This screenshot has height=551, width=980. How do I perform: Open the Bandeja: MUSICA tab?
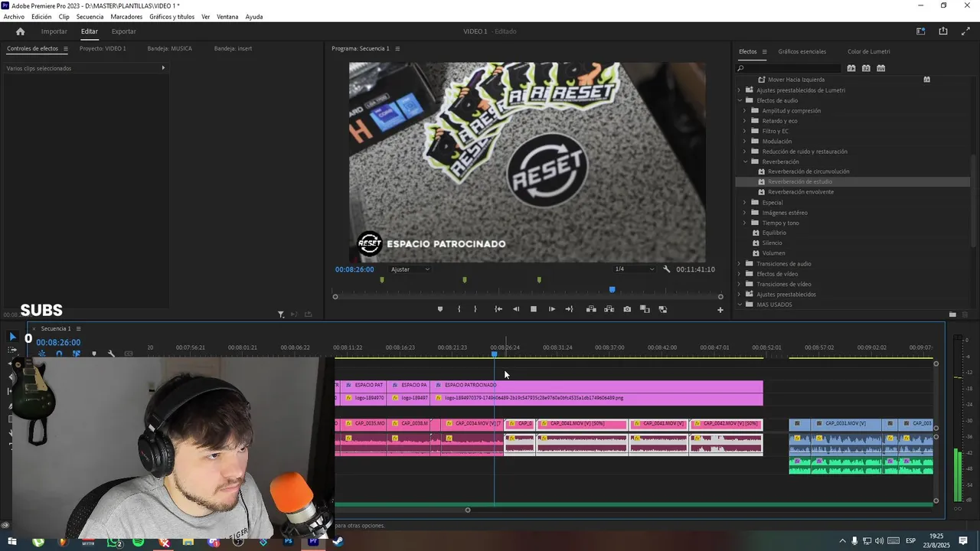(x=169, y=48)
